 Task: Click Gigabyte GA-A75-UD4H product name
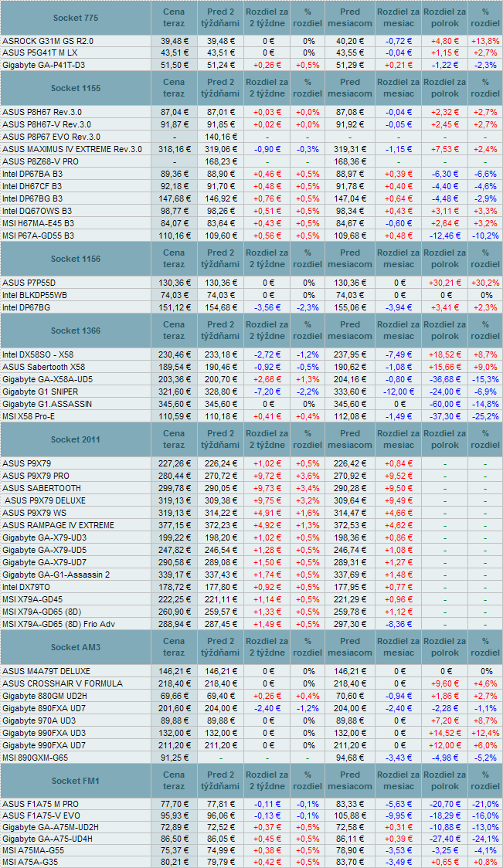48,839
